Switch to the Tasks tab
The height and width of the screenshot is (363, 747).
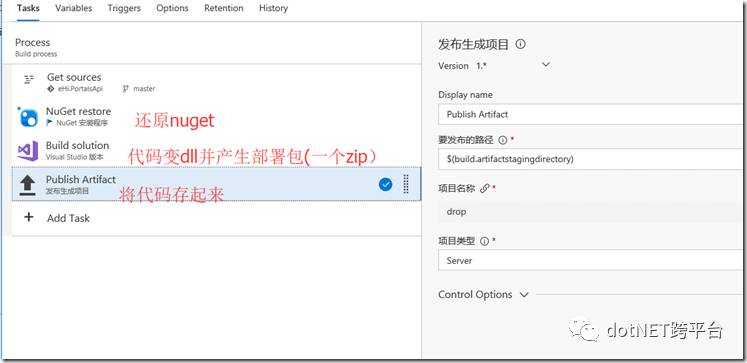(28, 8)
